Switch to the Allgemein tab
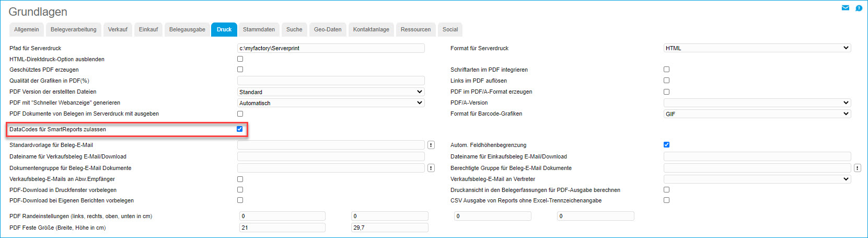The width and height of the screenshot is (868, 238). 26,29
